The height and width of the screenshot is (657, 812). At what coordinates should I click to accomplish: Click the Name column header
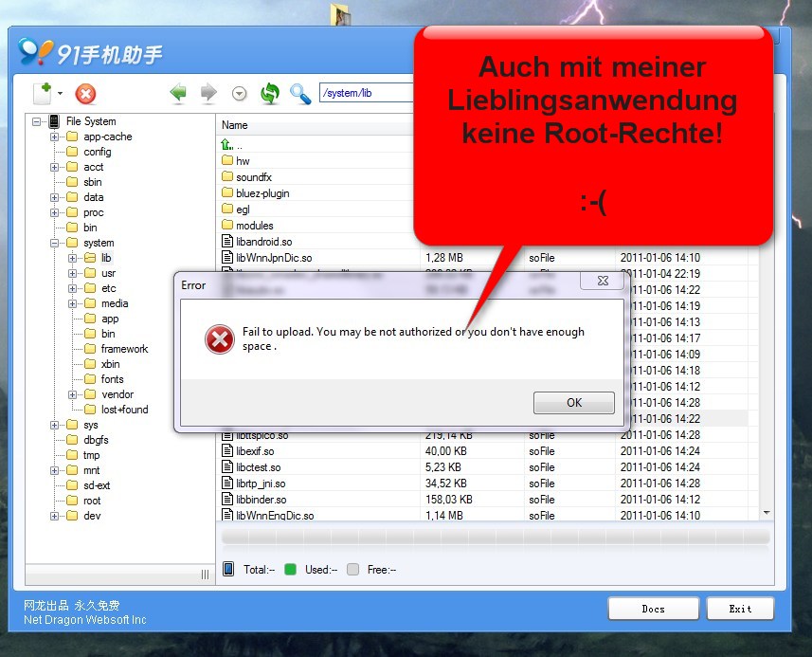235,125
